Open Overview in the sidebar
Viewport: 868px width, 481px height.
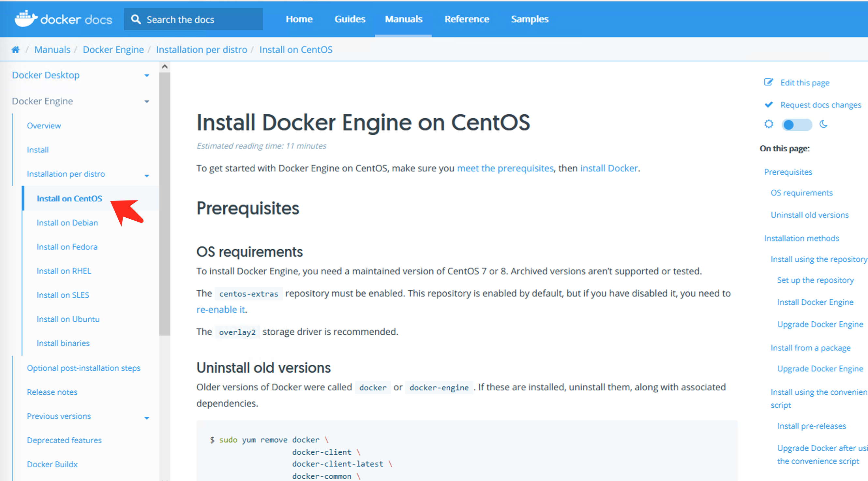(x=44, y=126)
